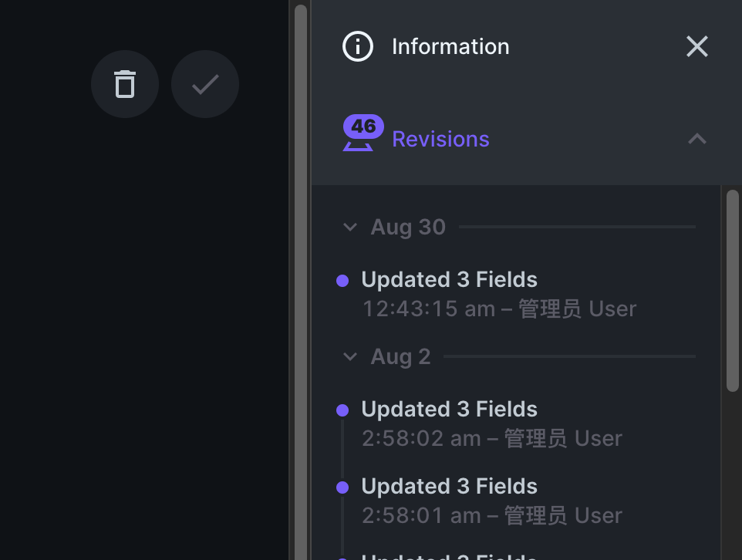This screenshot has width=742, height=560.
Task: Click the information circle icon
Action: pos(357,46)
